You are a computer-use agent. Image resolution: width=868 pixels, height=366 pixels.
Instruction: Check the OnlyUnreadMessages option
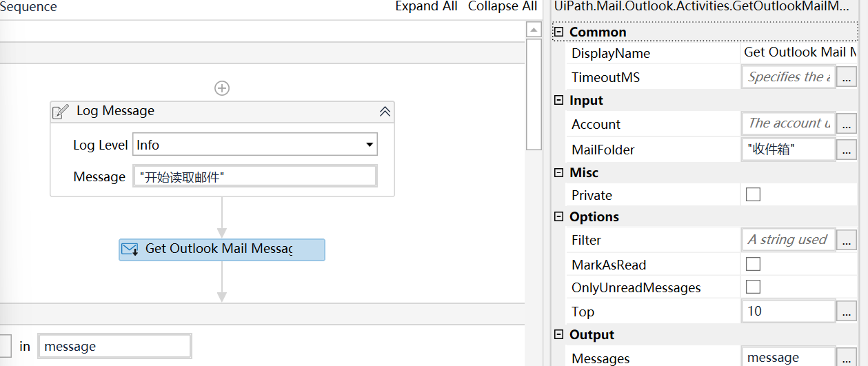point(753,287)
